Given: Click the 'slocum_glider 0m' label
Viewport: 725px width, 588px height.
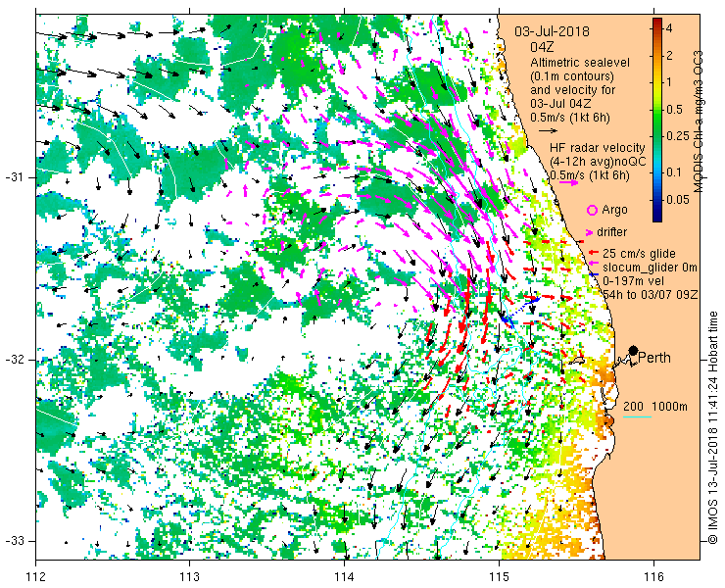Looking at the screenshot, I should 650,268.
